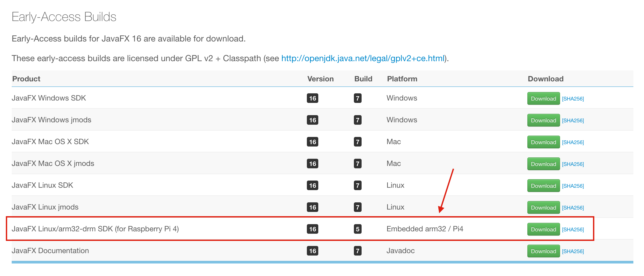Viewport: 644px width, 276px height.
Task: Click 'Windows' platform in JavaFX Windows jmods row
Action: coord(402,120)
